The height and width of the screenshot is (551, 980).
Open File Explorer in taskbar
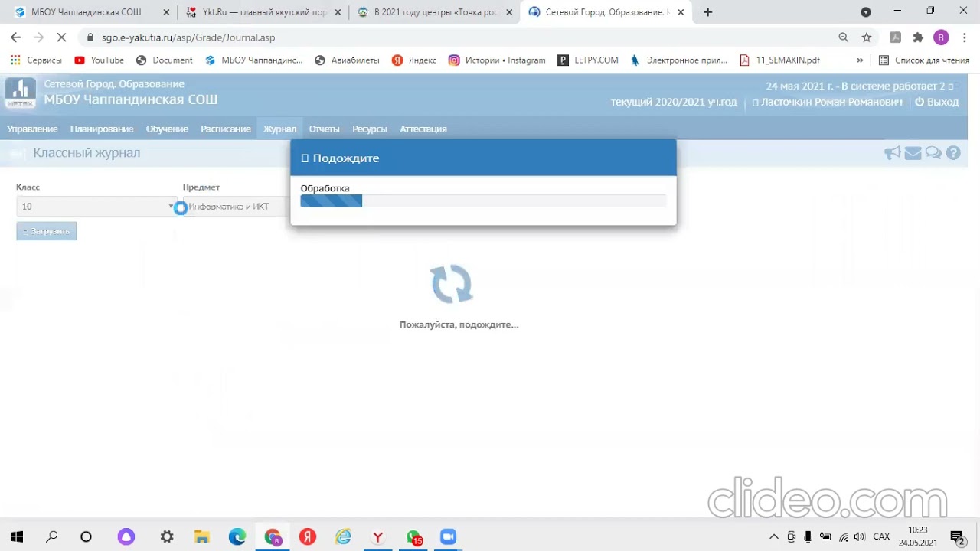(201, 537)
